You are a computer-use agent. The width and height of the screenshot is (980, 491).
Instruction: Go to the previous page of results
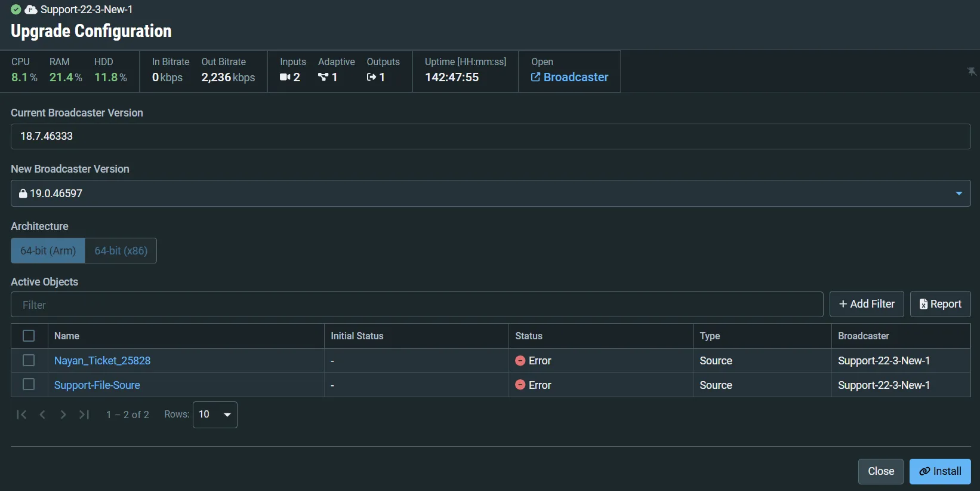point(42,415)
